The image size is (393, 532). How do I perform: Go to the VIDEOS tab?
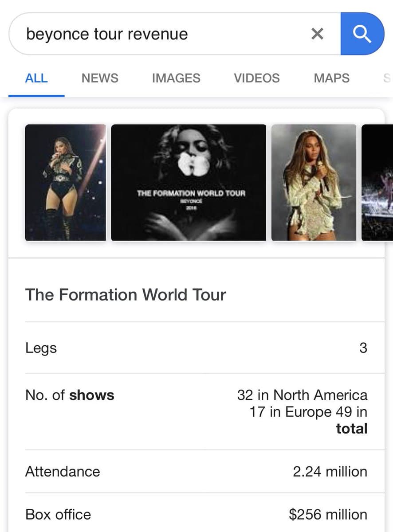[257, 78]
